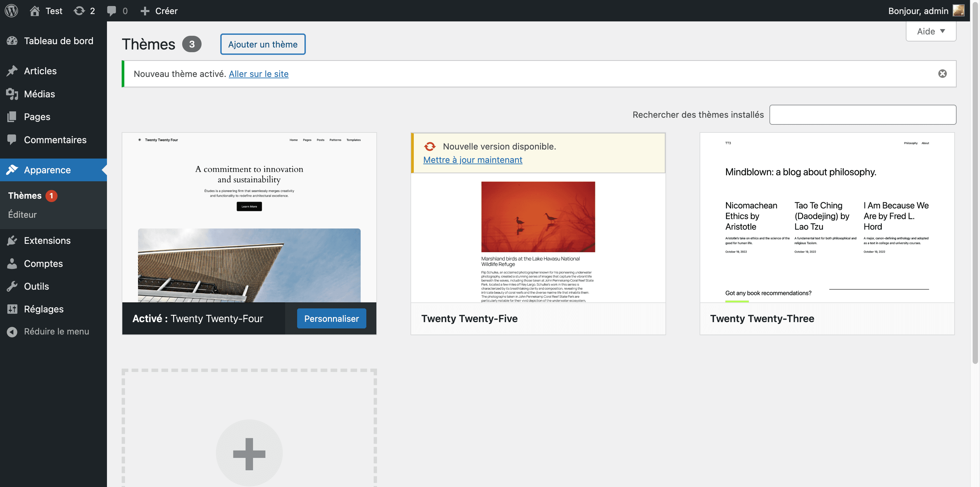Click the Test site name
Screen dimensions: 980x487
(x=53, y=11)
